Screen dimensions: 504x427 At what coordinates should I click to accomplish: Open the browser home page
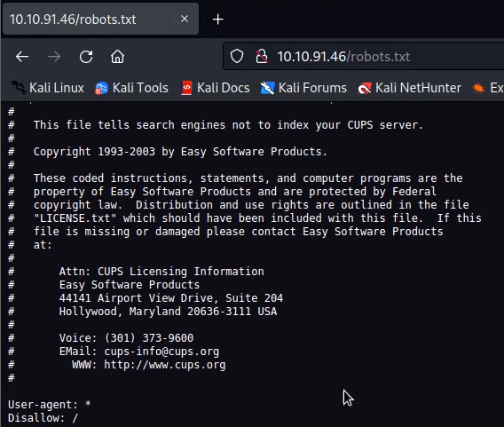click(117, 57)
